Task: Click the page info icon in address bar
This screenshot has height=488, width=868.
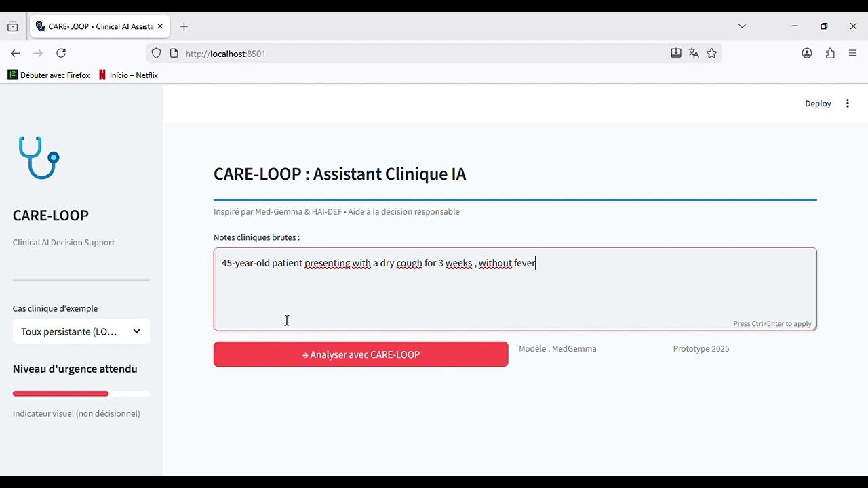Action: coord(174,54)
